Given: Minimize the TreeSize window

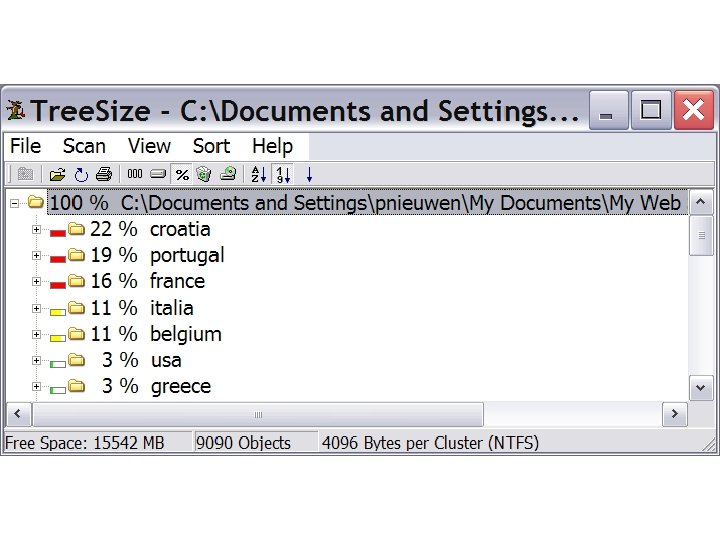Looking at the screenshot, I should tap(608, 110).
